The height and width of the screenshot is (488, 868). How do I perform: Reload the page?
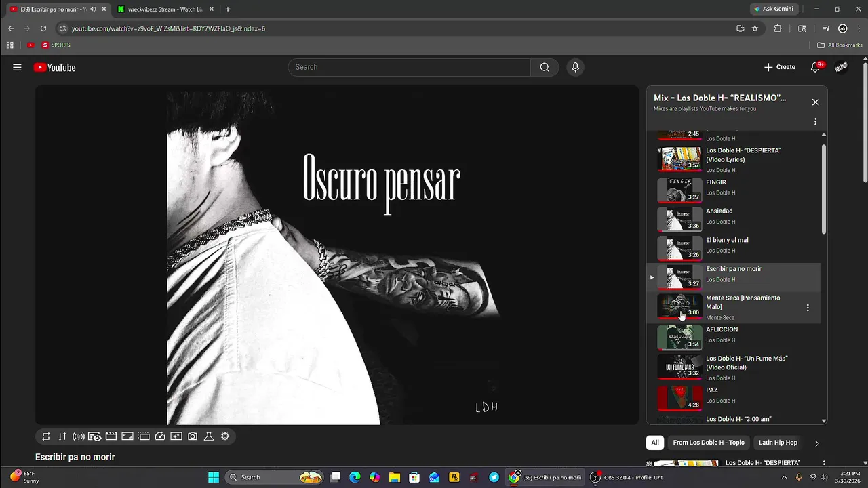[x=43, y=28]
